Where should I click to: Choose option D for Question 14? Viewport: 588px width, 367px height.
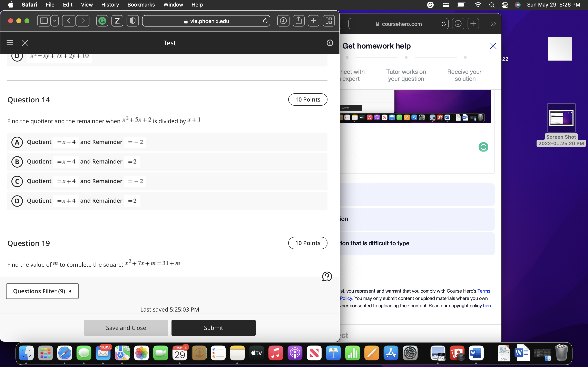(17, 201)
